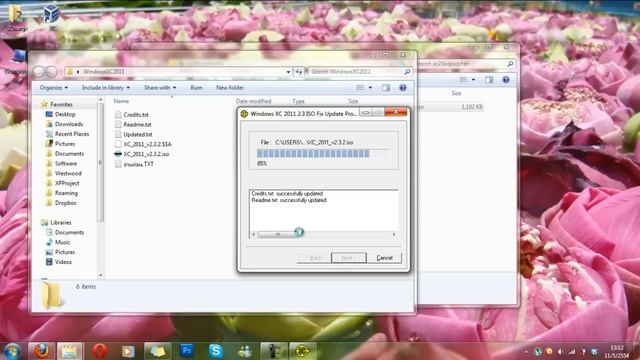Click the Next button in update dialog
The height and width of the screenshot is (360, 640).
(349, 258)
